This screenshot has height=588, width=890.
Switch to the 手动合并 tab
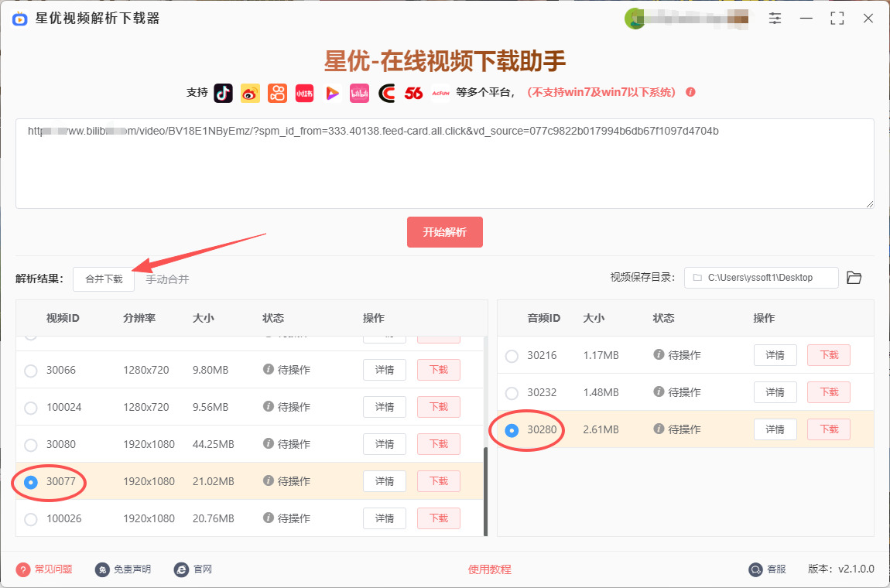tap(167, 279)
